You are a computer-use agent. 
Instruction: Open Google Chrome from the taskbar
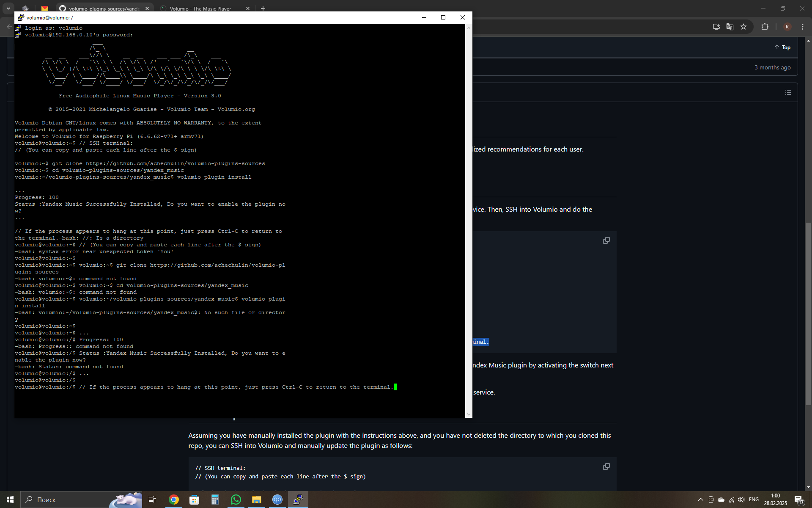point(173,500)
